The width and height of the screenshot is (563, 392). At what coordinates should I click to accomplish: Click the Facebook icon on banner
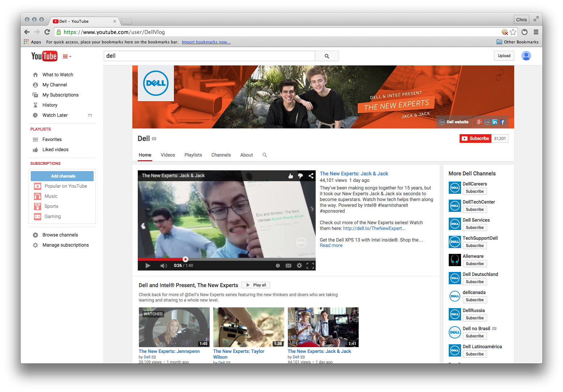pyautogui.click(x=502, y=122)
